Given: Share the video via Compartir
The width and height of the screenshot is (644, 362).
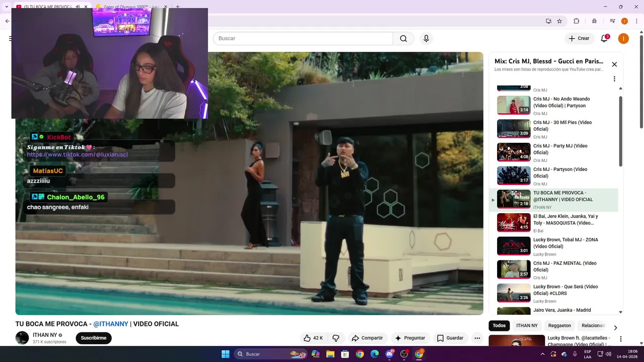Looking at the screenshot, I should point(367,338).
